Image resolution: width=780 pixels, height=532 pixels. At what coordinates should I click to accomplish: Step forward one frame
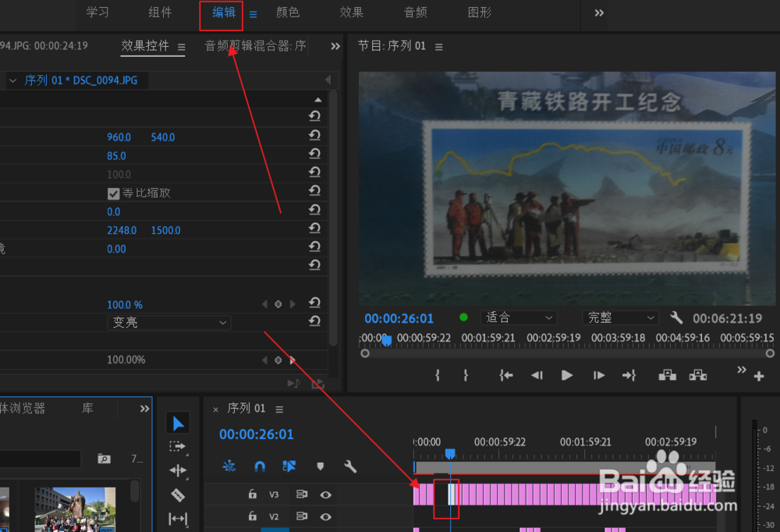598,375
